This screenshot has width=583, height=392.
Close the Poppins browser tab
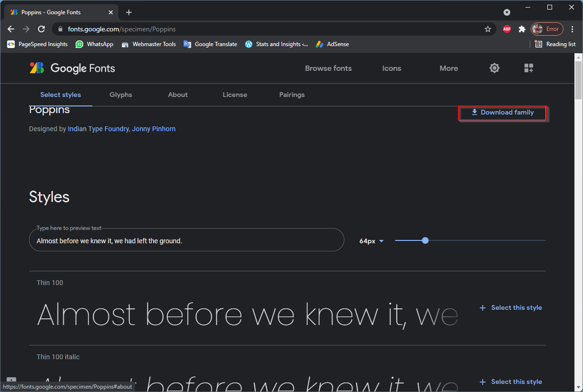coord(112,12)
